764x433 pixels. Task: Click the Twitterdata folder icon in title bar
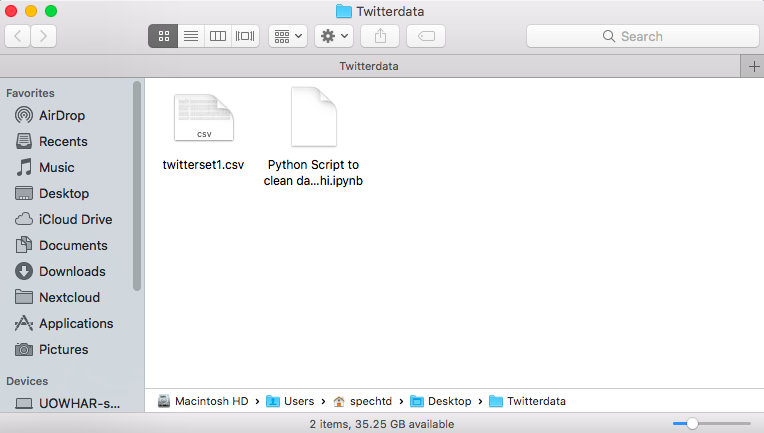(x=344, y=11)
